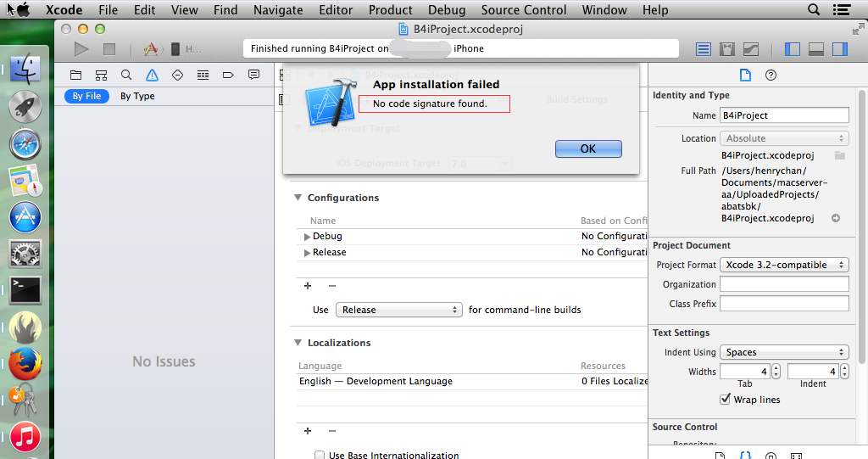
Task: Open the search navigator magnifier icon
Action: pyautogui.click(x=126, y=75)
